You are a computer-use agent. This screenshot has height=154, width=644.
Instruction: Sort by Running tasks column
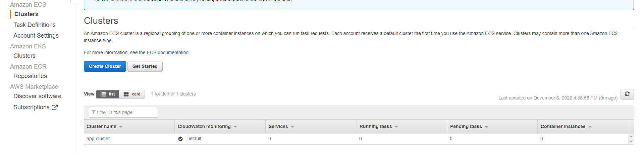coord(378,127)
